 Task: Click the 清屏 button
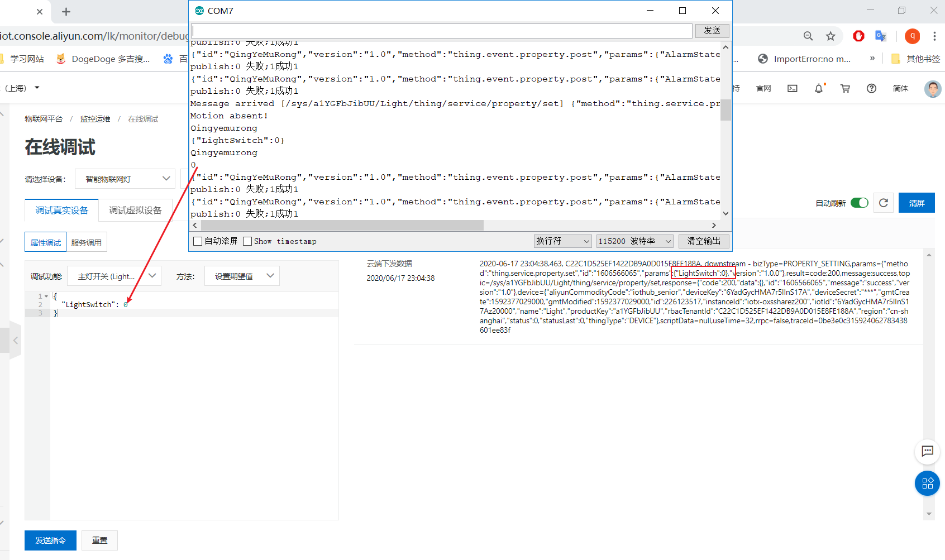click(x=917, y=203)
